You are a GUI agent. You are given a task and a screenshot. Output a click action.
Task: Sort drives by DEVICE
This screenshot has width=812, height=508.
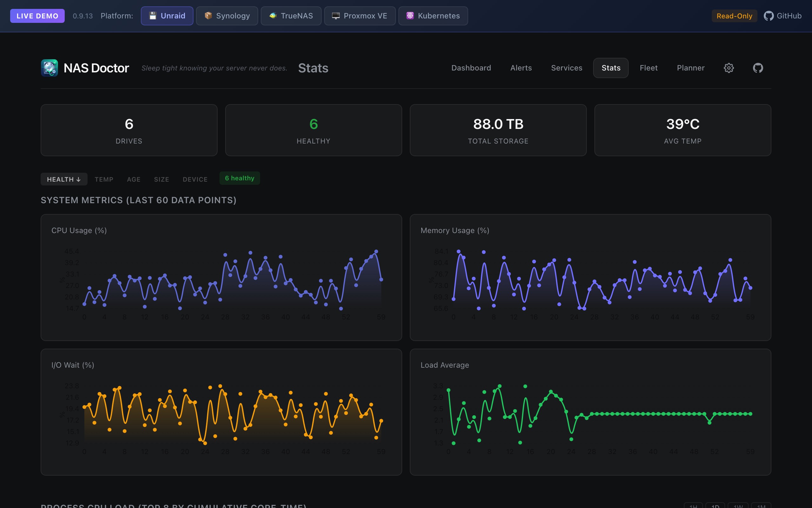[195, 179]
